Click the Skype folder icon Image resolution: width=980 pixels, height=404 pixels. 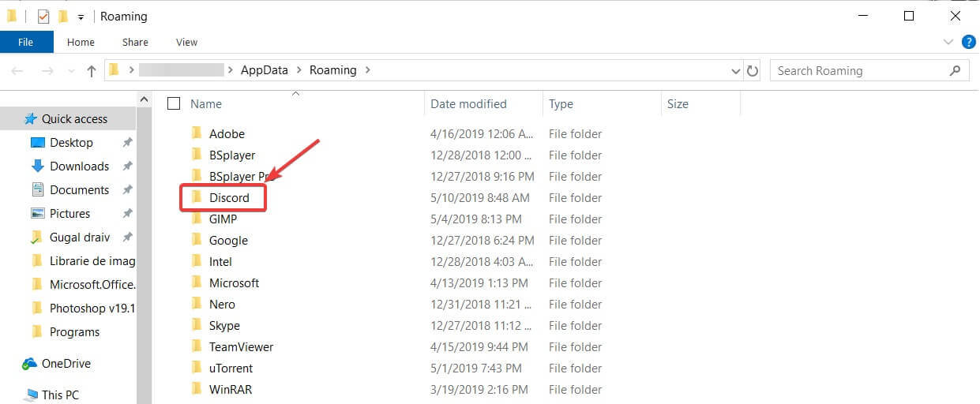[x=197, y=325]
